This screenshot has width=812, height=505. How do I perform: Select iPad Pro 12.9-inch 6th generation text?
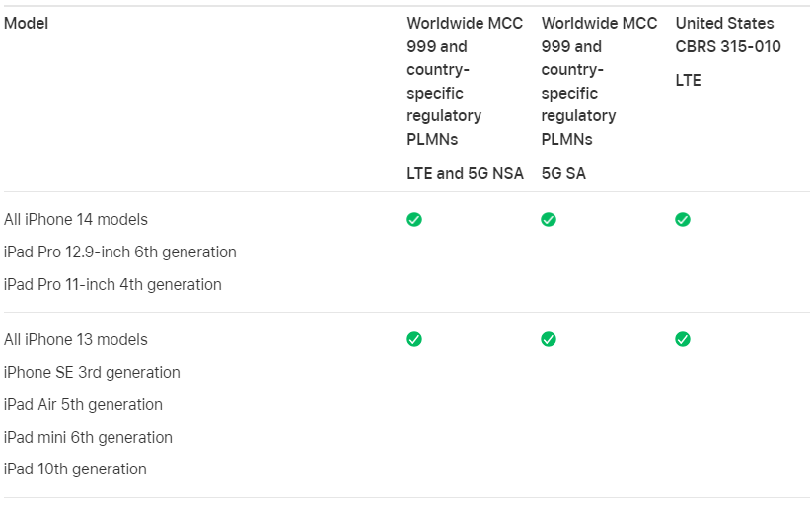[x=120, y=252]
